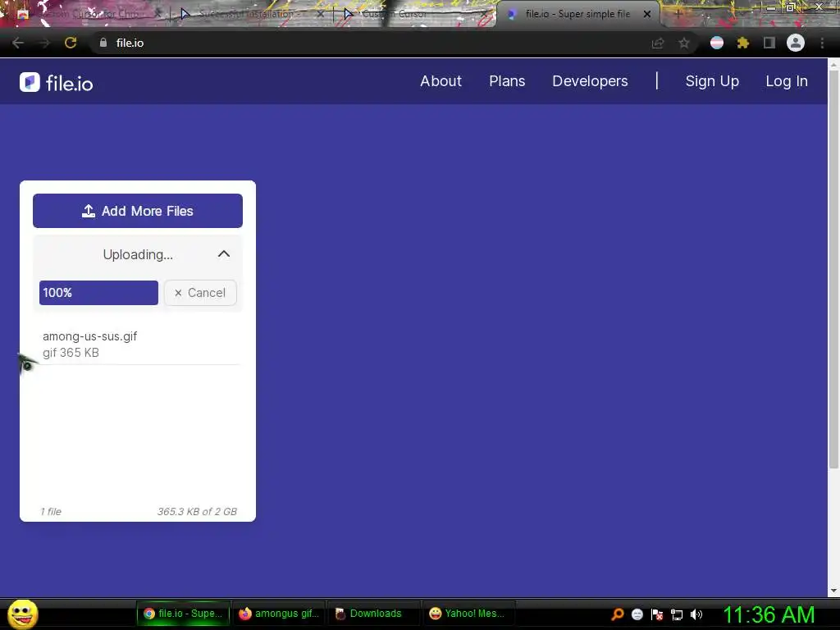Click the Log In link
Viewport: 840px width, 630px height.
click(787, 81)
